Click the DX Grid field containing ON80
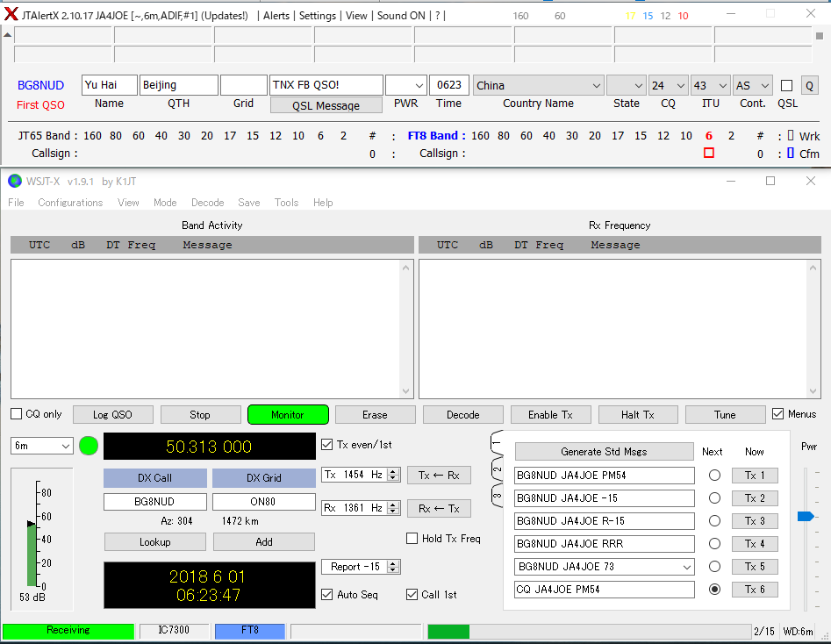Viewport: 831px width, 644px height. pyautogui.click(x=264, y=501)
